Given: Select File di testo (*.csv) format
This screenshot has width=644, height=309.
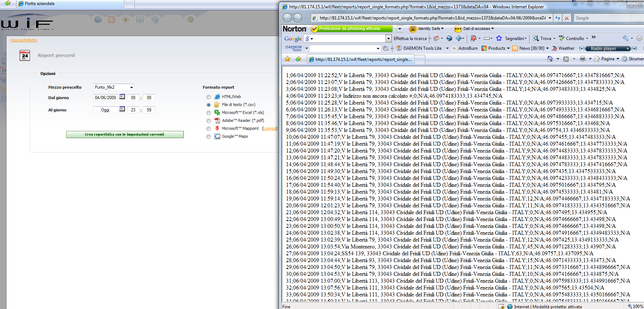Looking at the screenshot, I should point(209,105).
